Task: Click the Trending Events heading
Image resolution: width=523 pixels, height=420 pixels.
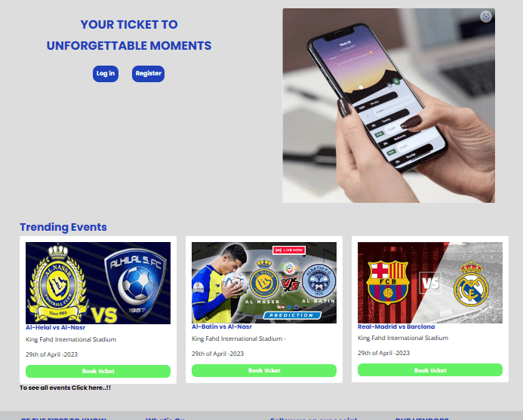Action: click(x=63, y=227)
